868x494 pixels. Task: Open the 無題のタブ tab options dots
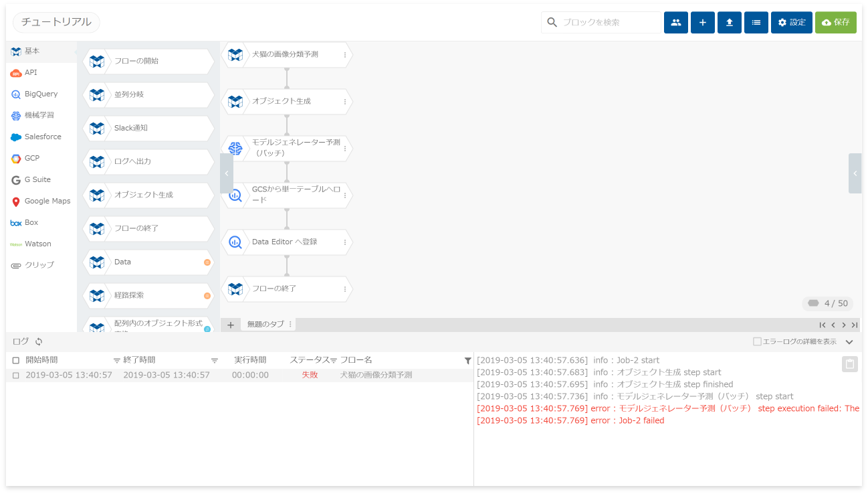click(x=290, y=325)
